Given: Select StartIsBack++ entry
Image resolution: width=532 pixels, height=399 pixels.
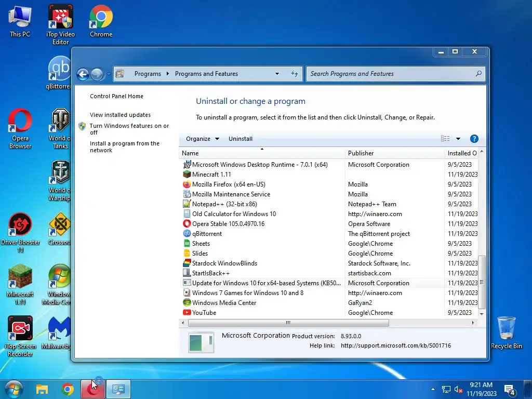Looking at the screenshot, I should (x=328, y=273).
